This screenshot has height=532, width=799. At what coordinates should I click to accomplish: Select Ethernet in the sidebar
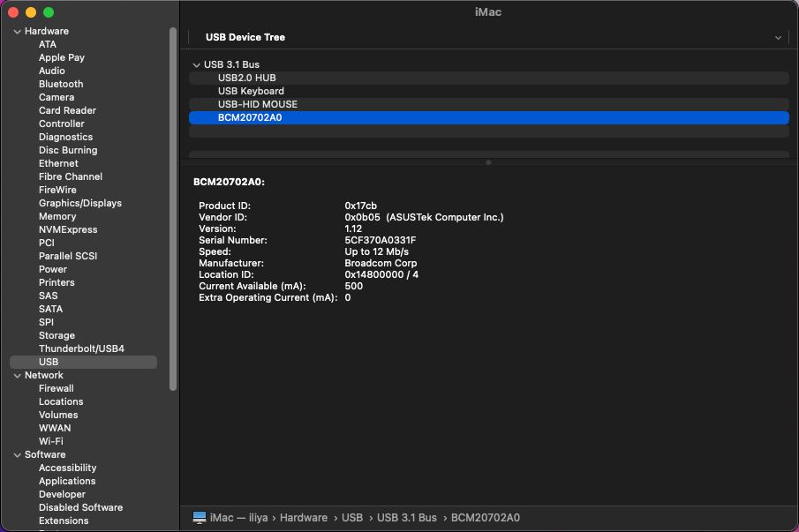[58, 163]
